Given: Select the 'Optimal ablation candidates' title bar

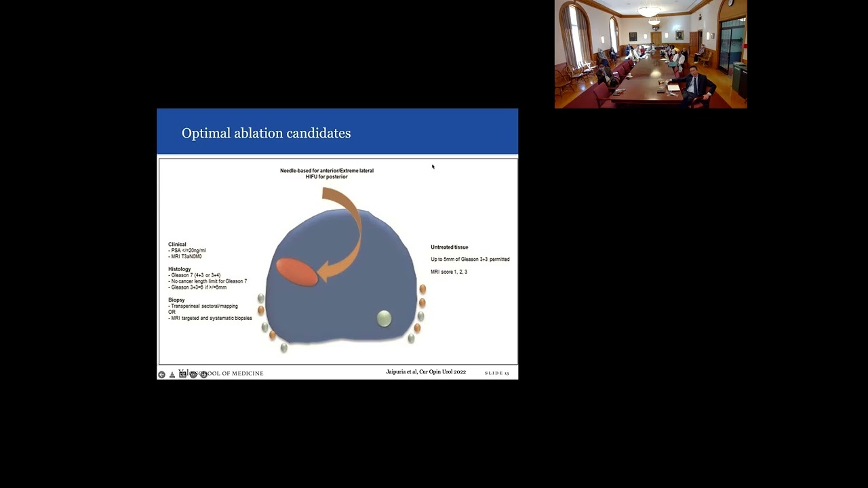Looking at the screenshot, I should [266, 133].
